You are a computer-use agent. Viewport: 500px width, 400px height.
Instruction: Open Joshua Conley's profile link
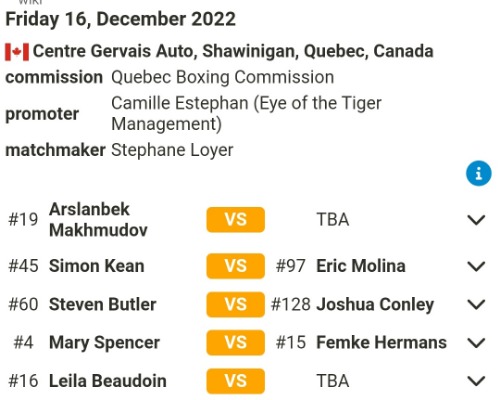pos(375,304)
